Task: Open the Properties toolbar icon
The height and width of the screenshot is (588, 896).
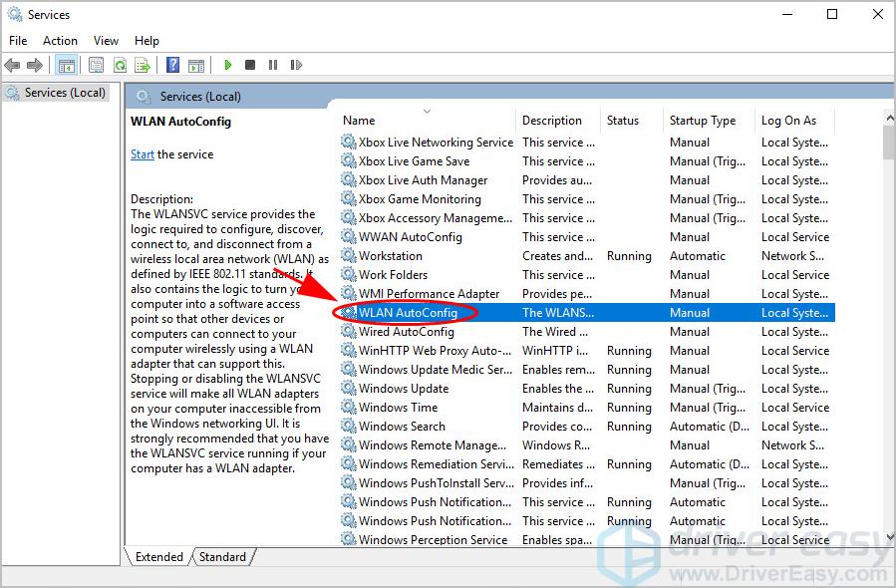Action: [95, 65]
